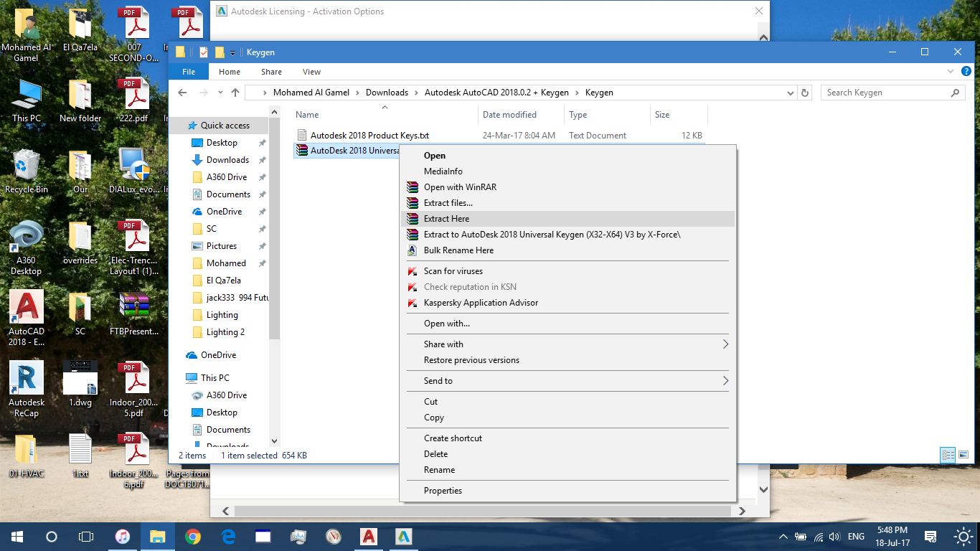
Task: Sort by the Name column header
Action: 386,115
